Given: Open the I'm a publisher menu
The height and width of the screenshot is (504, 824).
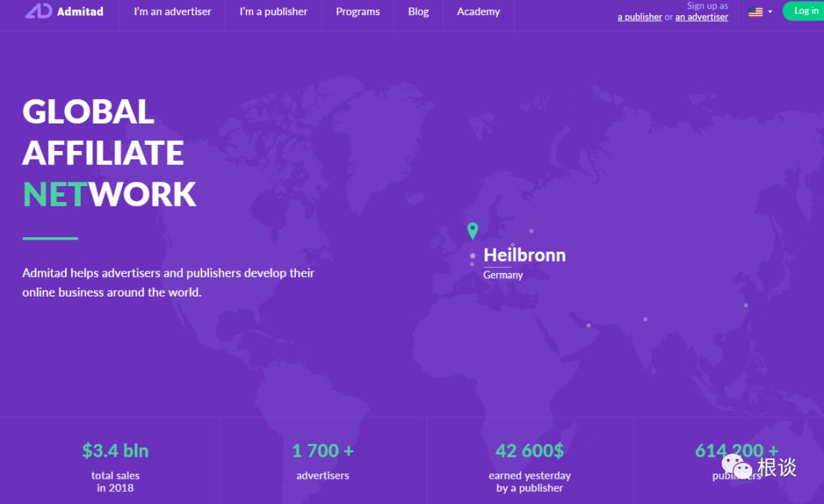Looking at the screenshot, I should [273, 11].
